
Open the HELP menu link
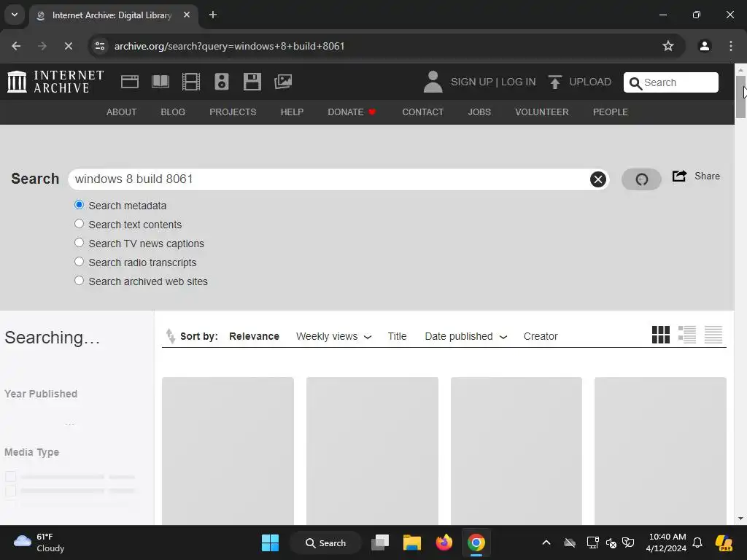click(x=292, y=112)
